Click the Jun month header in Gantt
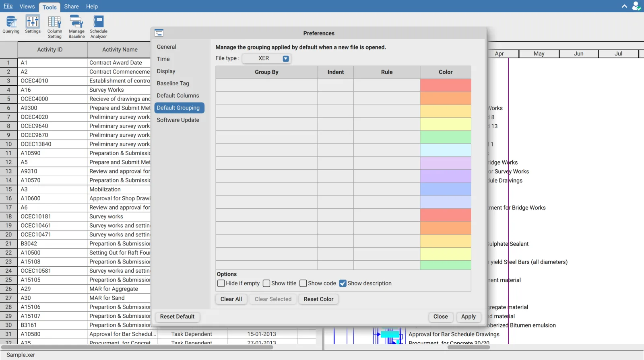The image size is (644, 360). coord(579,53)
